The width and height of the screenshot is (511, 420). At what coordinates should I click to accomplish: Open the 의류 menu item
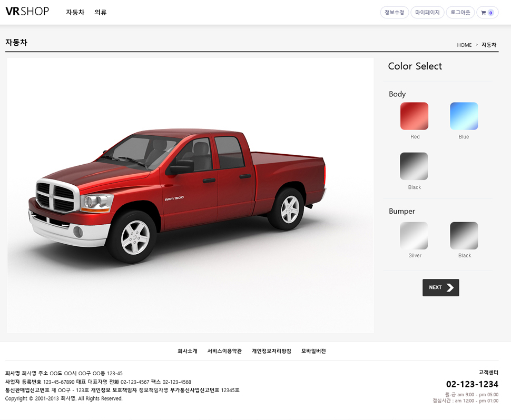pyautogui.click(x=100, y=12)
